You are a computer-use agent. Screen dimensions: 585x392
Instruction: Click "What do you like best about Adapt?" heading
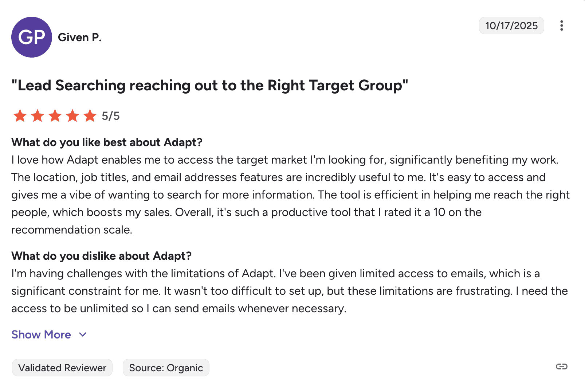tap(107, 142)
